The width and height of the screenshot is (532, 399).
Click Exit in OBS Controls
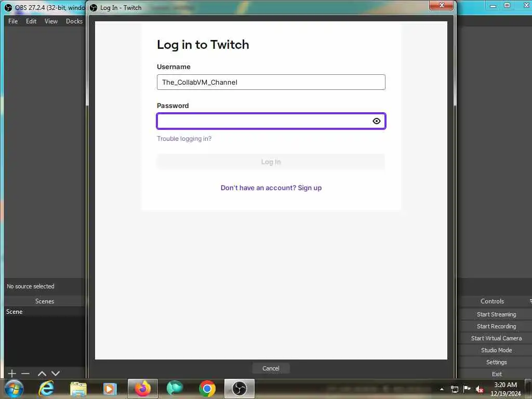(x=496, y=374)
